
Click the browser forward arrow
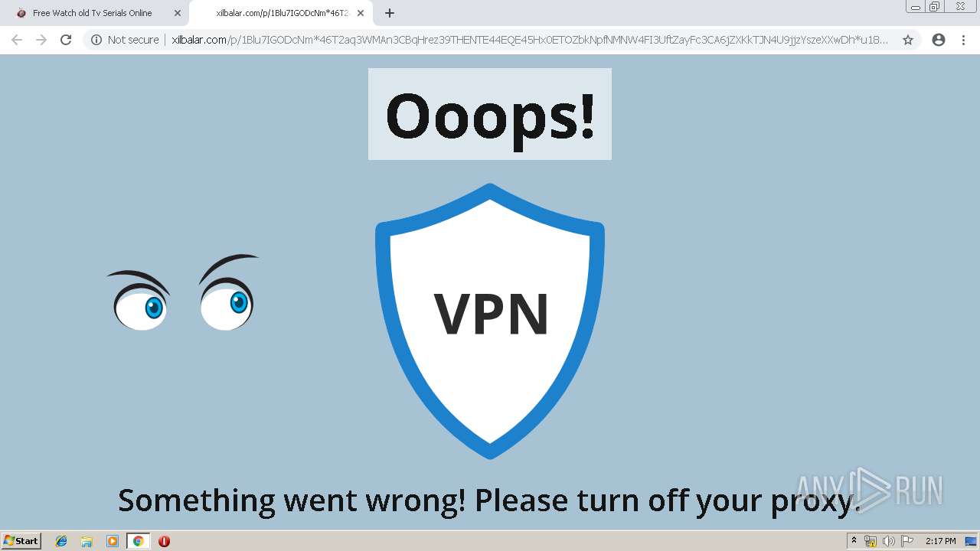41,40
